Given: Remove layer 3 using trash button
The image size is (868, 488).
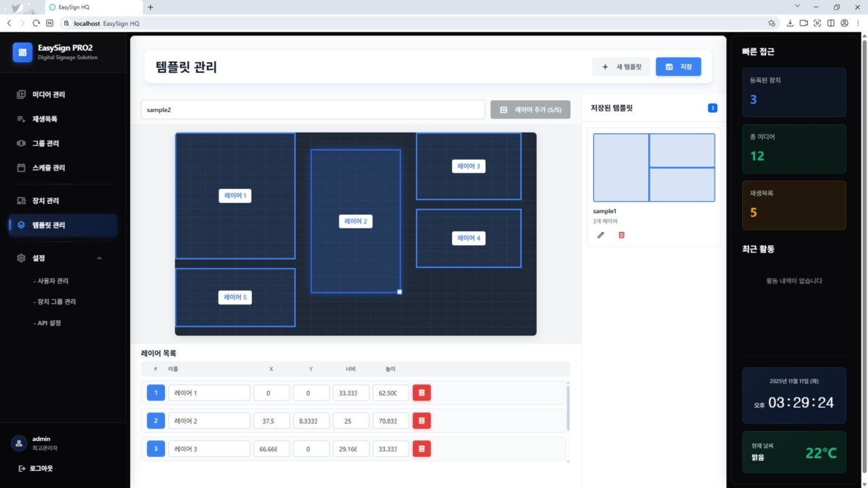Looking at the screenshot, I should (x=422, y=449).
